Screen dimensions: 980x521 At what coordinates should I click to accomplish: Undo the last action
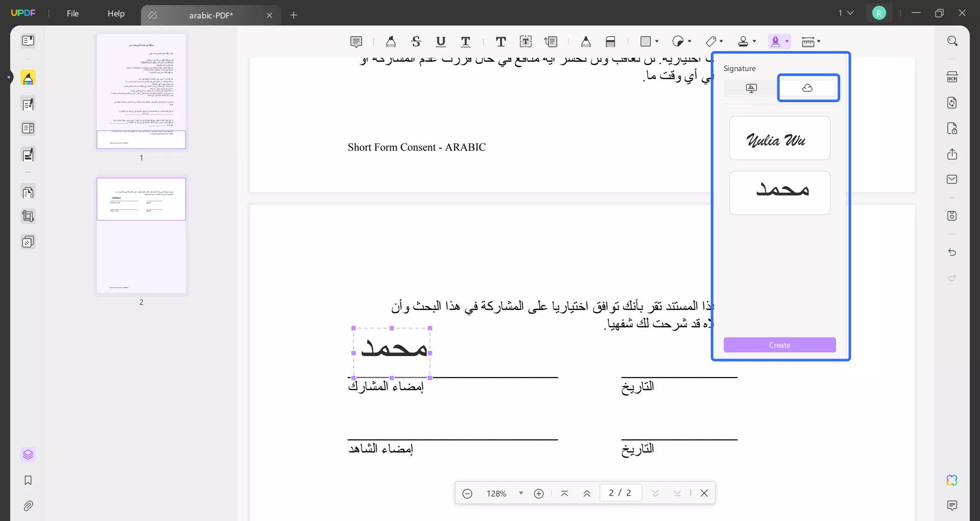coord(952,252)
